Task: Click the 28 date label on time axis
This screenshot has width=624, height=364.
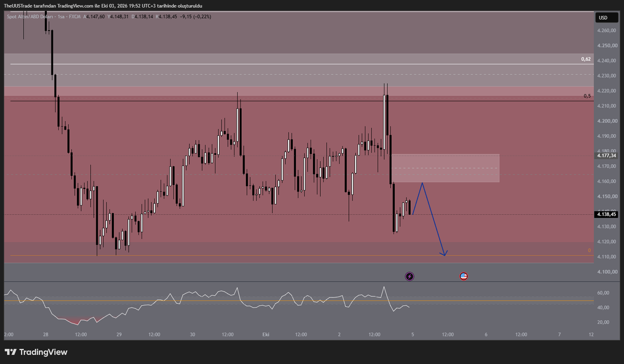Action: tap(46, 335)
